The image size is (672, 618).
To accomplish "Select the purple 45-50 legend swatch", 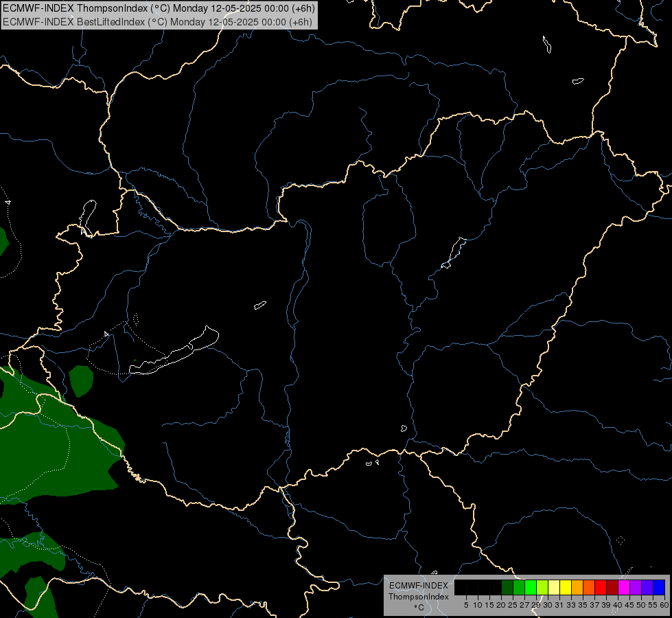I will click(636, 587).
